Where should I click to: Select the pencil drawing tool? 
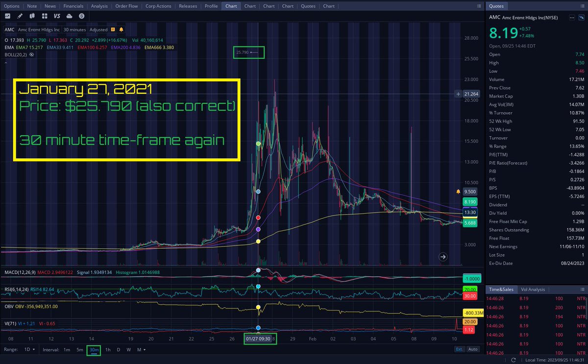[21, 16]
